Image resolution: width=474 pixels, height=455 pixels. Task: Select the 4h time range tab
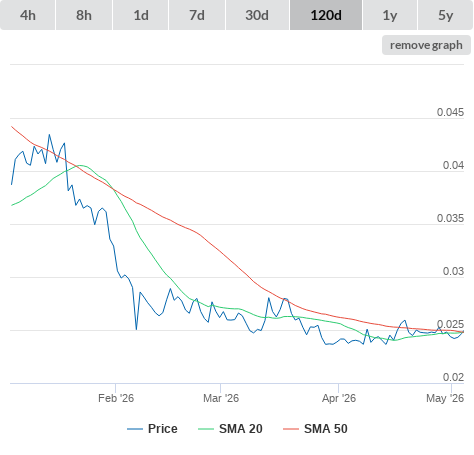point(28,15)
